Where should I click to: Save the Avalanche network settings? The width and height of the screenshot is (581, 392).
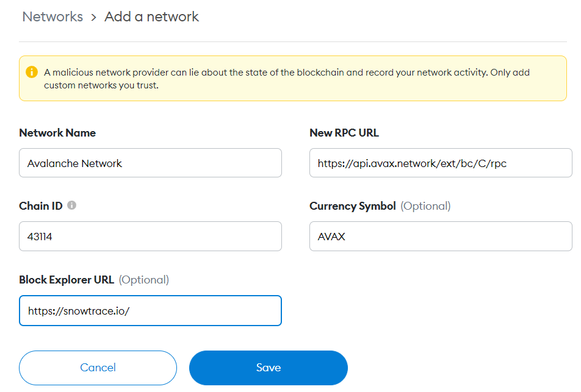click(269, 368)
